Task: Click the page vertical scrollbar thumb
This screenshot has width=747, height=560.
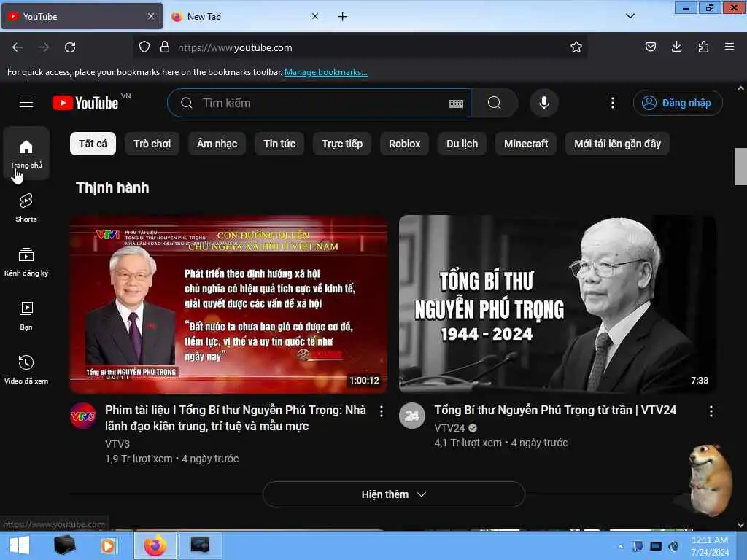Action: [740, 166]
